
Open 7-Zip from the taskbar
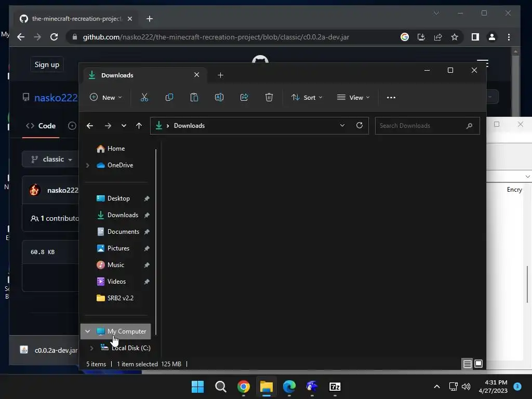pyautogui.click(x=335, y=387)
